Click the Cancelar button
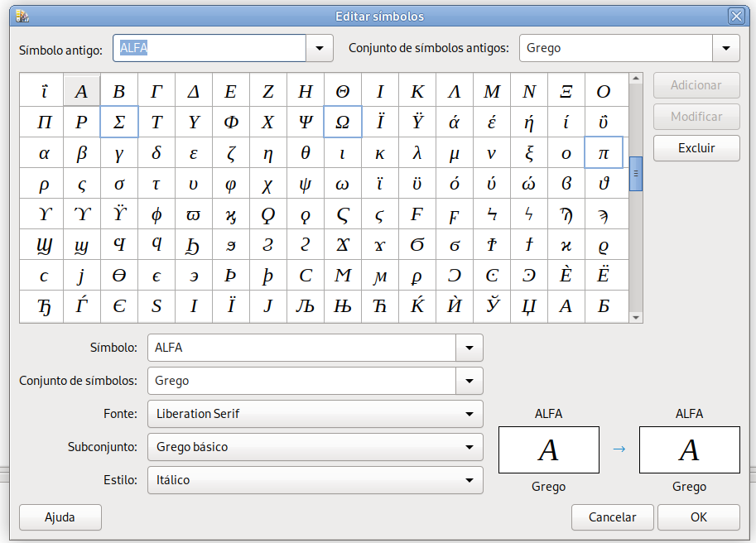The width and height of the screenshot is (756, 543). click(x=612, y=517)
